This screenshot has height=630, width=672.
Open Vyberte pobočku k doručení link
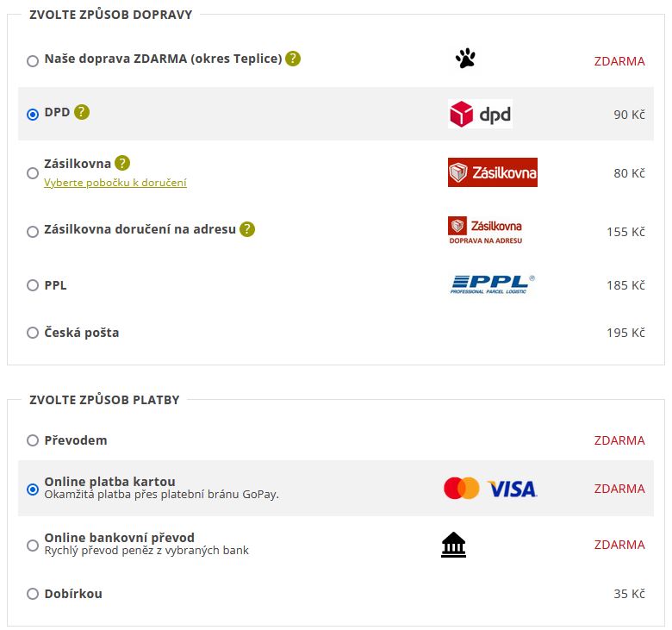point(115,183)
